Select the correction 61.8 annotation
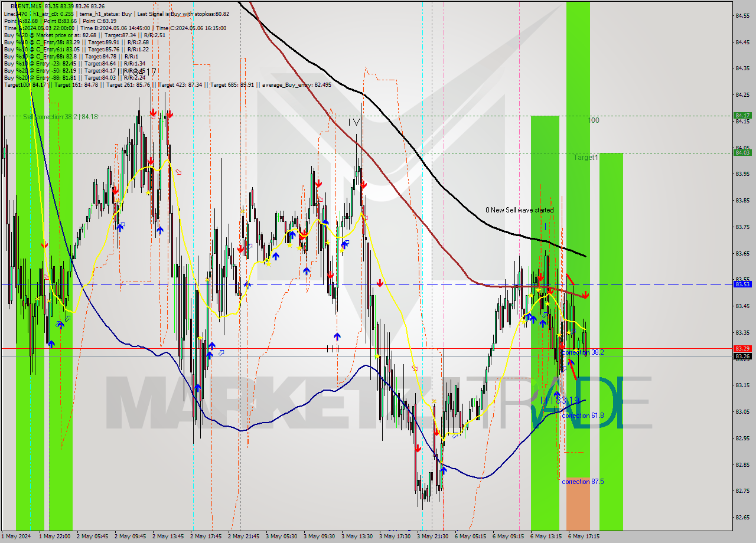756x543 pixels. (581, 415)
